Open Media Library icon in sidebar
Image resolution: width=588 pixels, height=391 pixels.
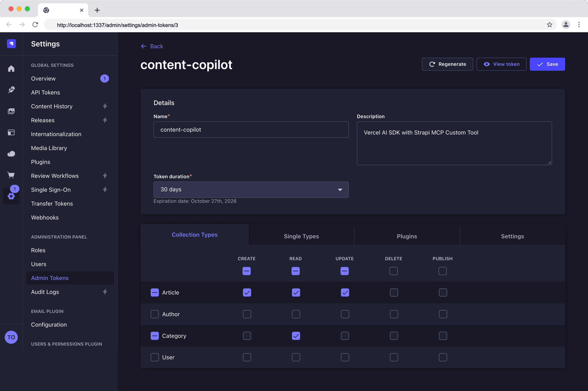click(11, 111)
